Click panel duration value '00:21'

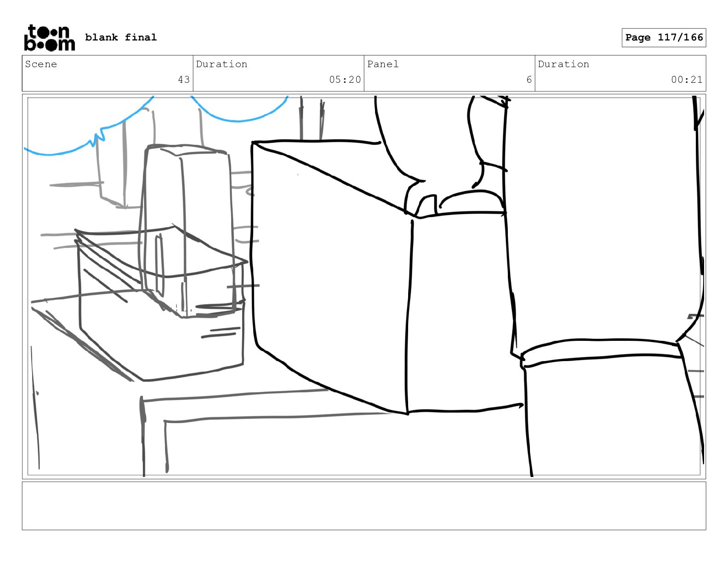point(687,80)
